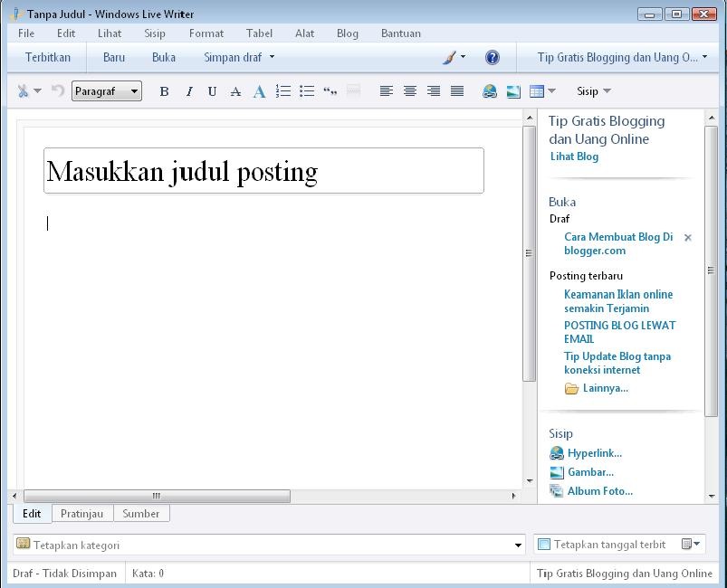
Task: Open the Blog menu
Action: (348, 33)
